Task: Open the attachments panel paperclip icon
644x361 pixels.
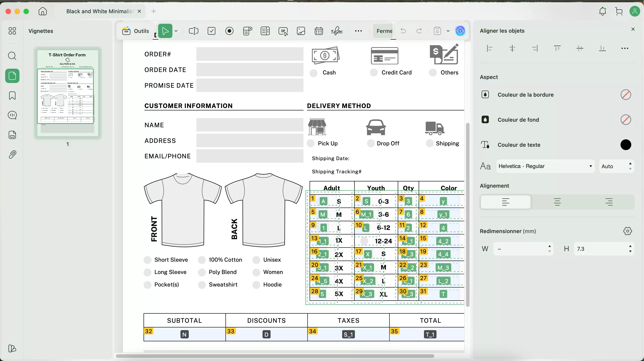Action: pos(12,155)
